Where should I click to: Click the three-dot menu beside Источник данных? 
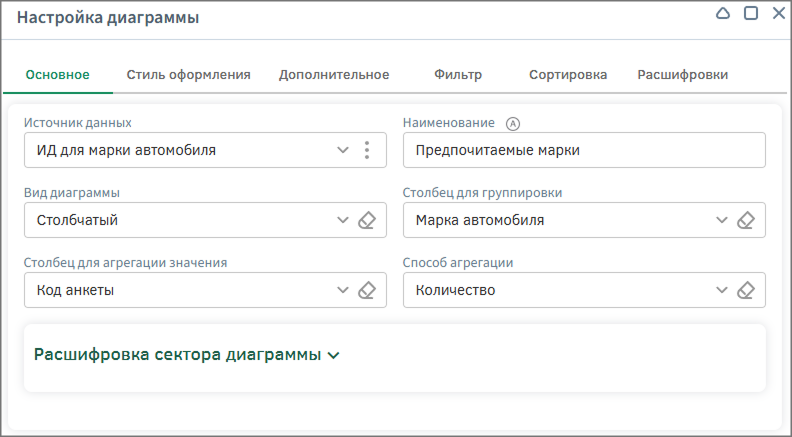click(x=367, y=151)
